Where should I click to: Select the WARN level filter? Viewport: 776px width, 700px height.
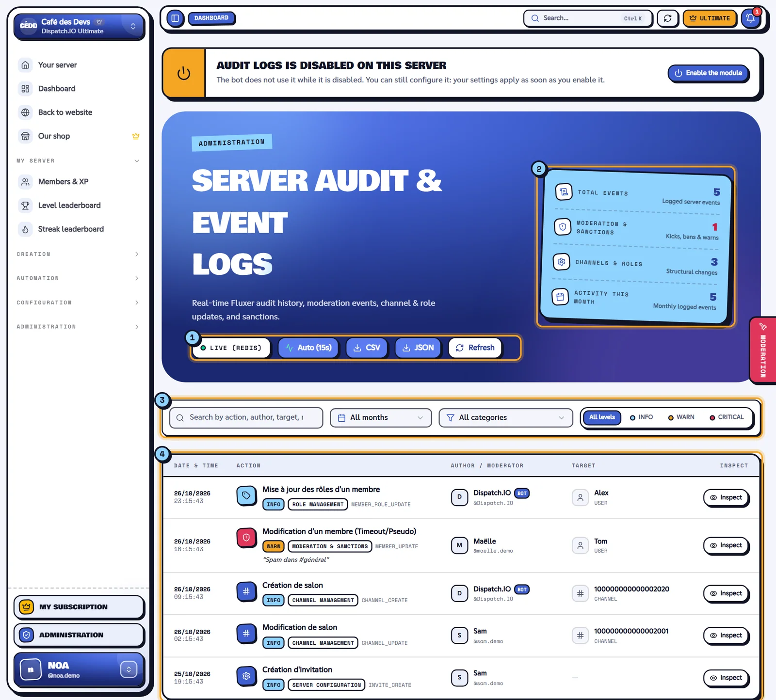[681, 417]
